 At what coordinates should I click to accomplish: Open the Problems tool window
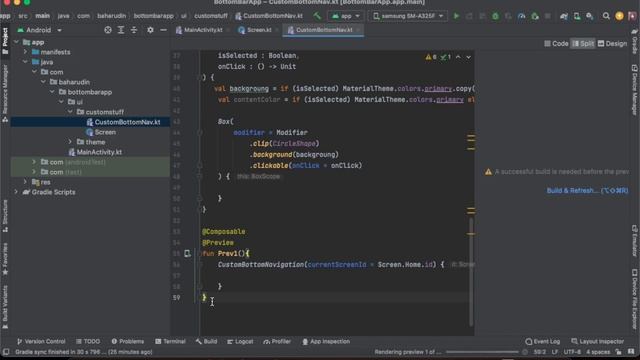click(128, 341)
